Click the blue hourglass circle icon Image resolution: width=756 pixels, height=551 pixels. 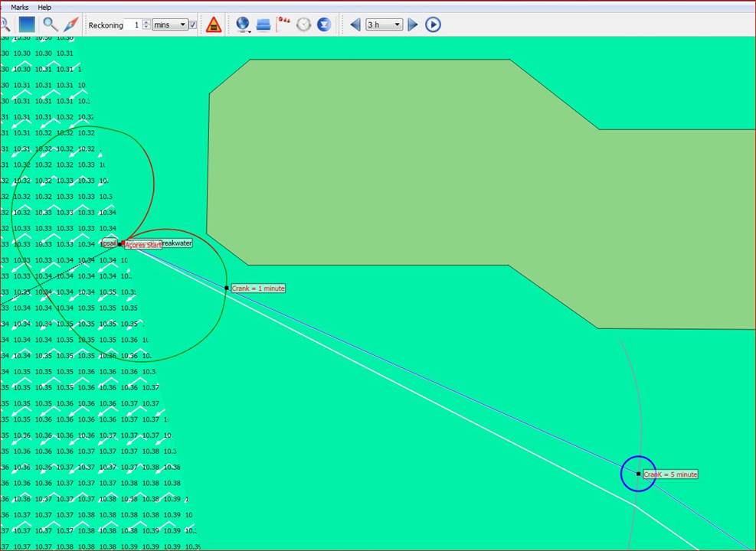[x=324, y=24]
